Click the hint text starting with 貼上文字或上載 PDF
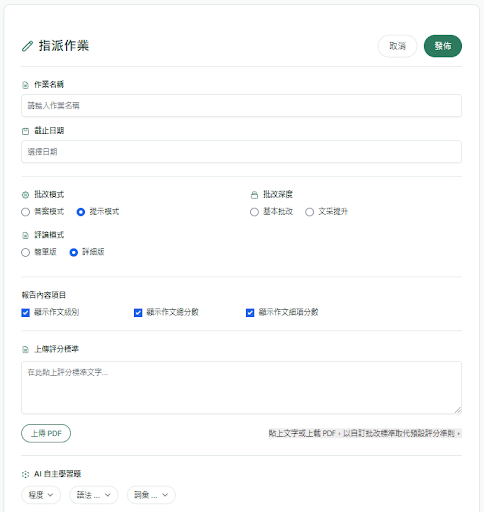This screenshot has height=512, width=484. [365, 433]
